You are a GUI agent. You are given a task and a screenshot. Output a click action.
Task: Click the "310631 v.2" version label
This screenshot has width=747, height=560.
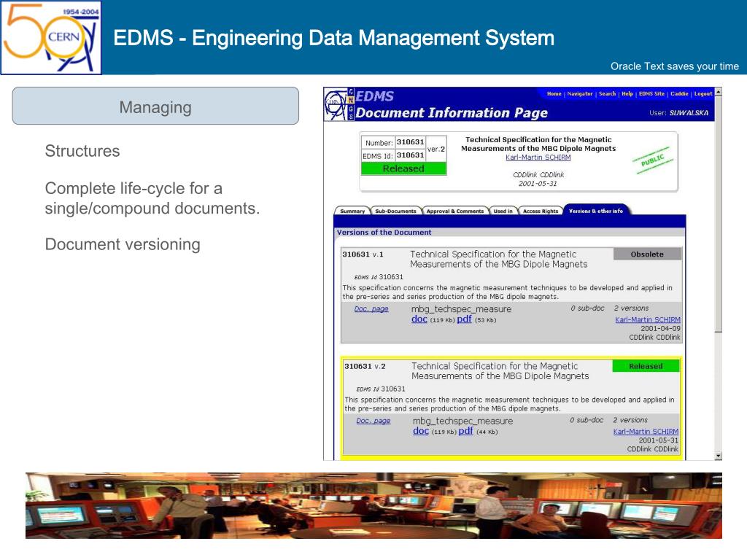pyautogui.click(x=365, y=366)
